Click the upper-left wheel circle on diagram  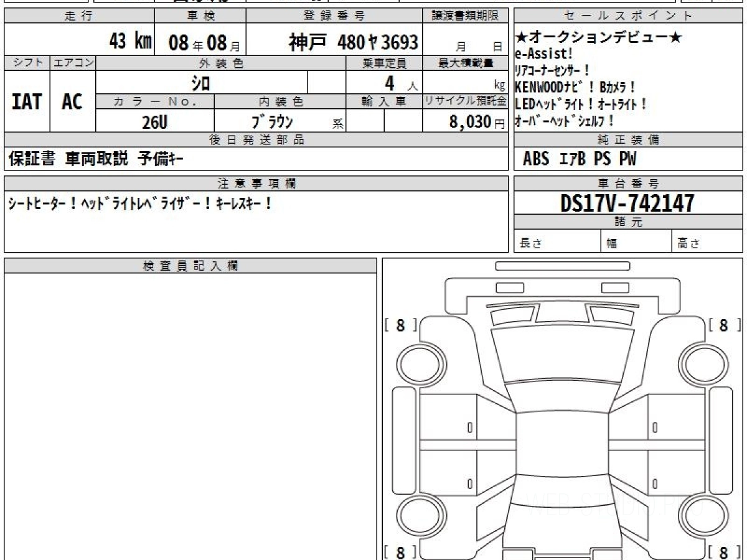coord(421,364)
